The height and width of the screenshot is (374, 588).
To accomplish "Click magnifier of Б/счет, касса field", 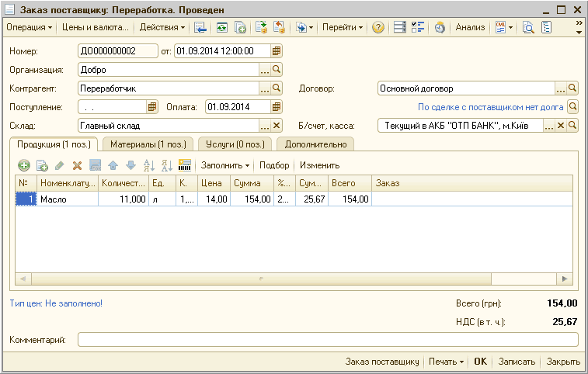I will pyautogui.click(x=572, y=126).
